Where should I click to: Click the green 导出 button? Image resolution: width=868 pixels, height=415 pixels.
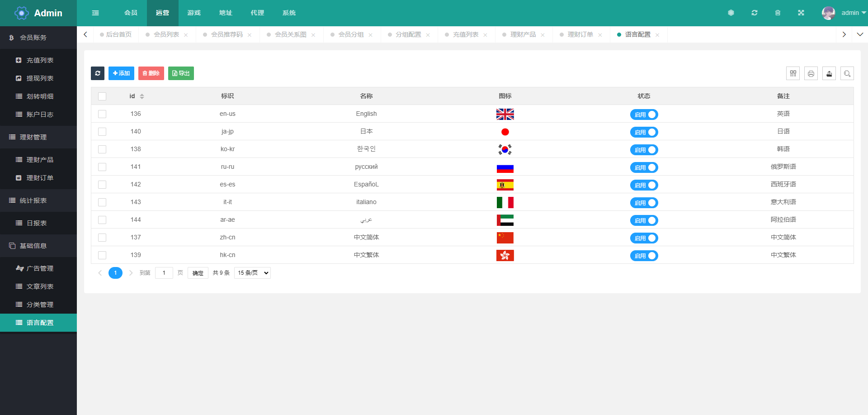coord(181,73)
